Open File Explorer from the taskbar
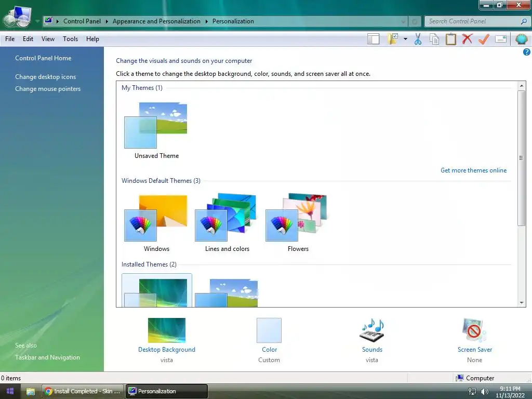 [31, 391]
